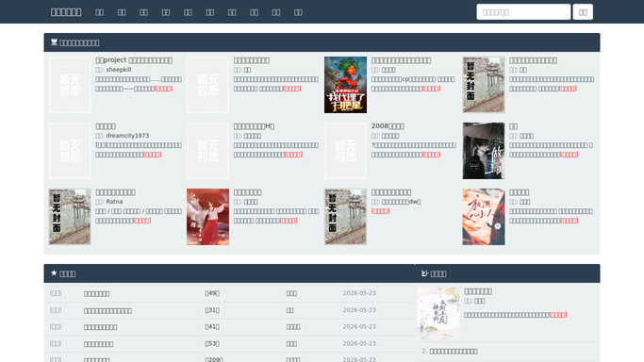Open the update row showing chapter count 53
Screen dimensions: 644x362
point(228,343)
